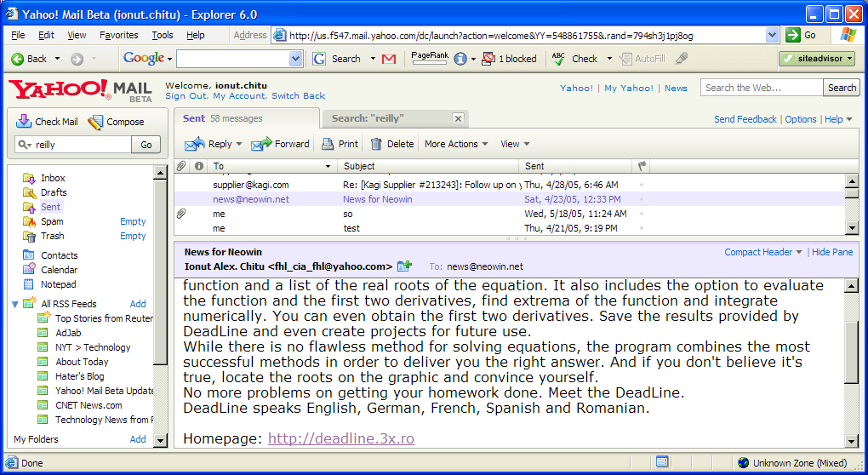Open the Hater's Blog RSS feed
The width and height of the screenshot is (868, 475).
point(79,376)
